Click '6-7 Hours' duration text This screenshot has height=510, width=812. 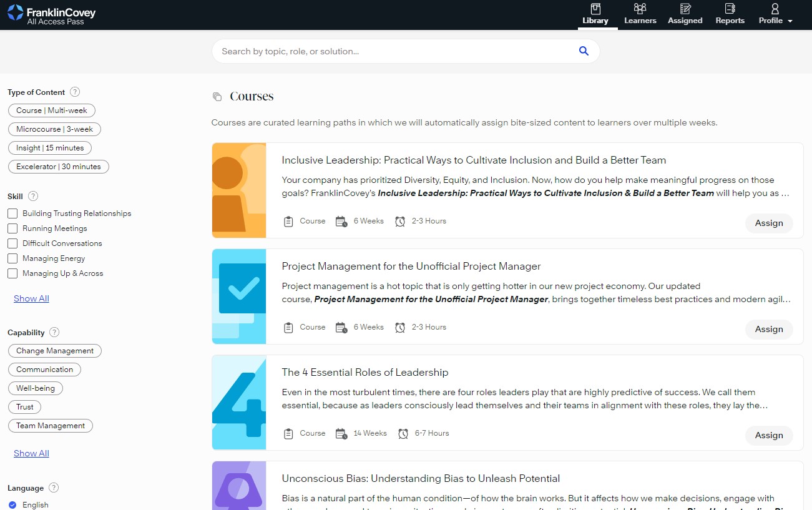point(432,433)
